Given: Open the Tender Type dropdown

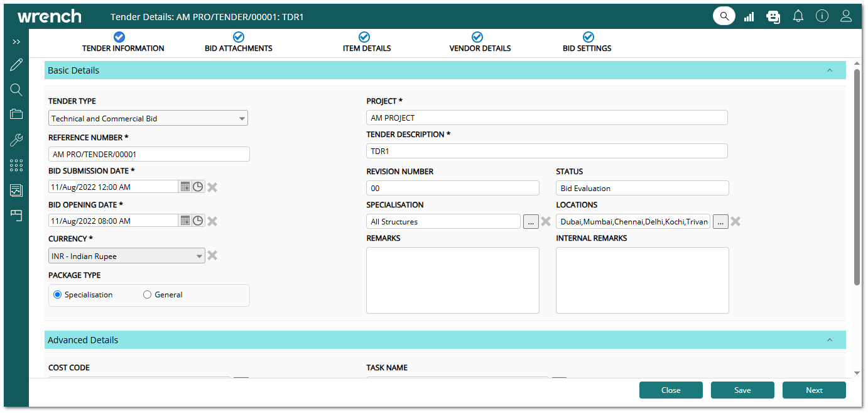Looking at the screenshot, I should [x=148, y=118].
